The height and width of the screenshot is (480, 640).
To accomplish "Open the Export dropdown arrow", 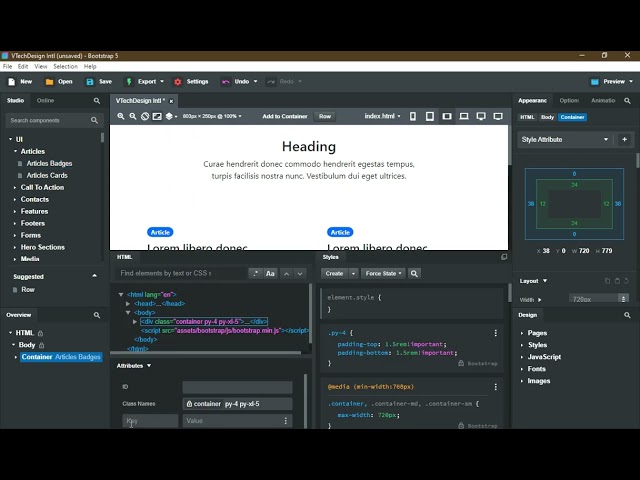I will coord(162,82).
